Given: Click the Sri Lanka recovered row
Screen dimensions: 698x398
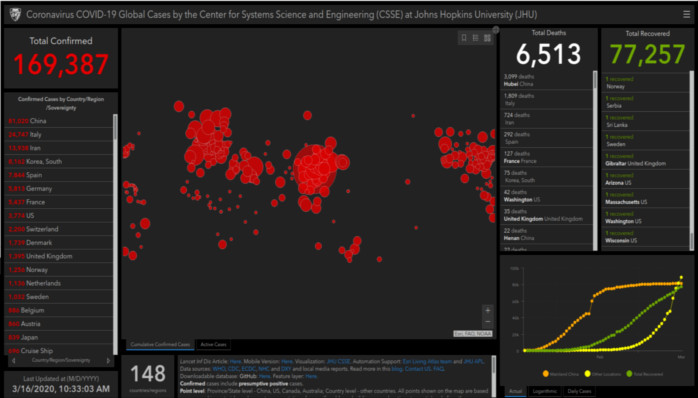Looking at the screenshot, I should [x=645, y=121].
